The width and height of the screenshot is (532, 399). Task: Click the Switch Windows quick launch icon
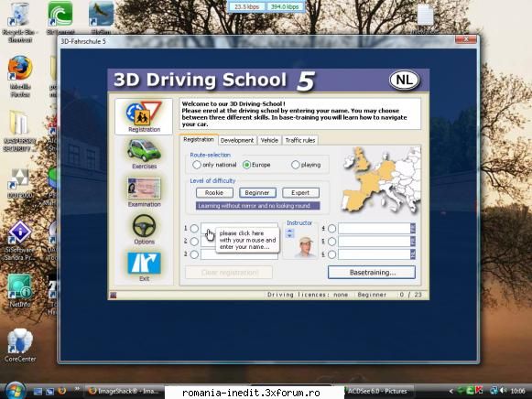coord(49,391)
